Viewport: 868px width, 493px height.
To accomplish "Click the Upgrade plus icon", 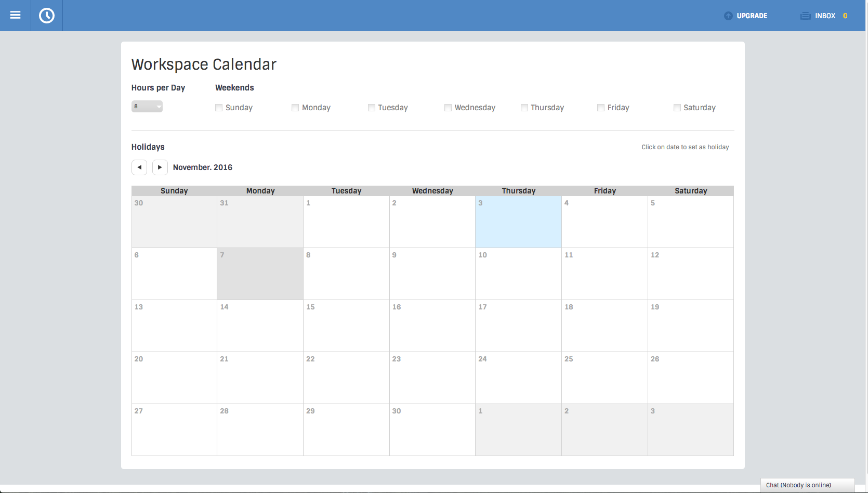I will coord(728,16).
